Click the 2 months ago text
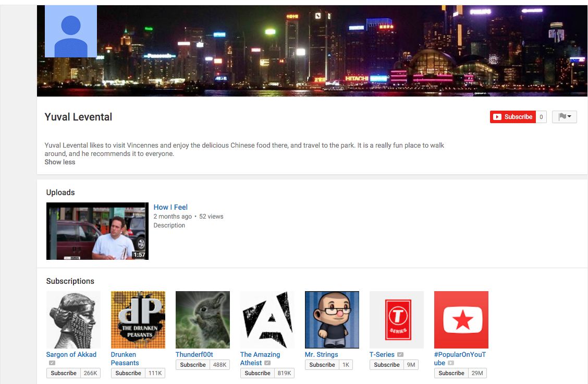588x384 pixels. point(173,217)
